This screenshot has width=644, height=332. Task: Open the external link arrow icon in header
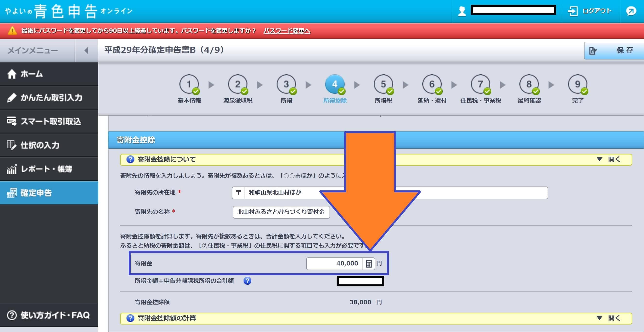click(x=631, y=11)
